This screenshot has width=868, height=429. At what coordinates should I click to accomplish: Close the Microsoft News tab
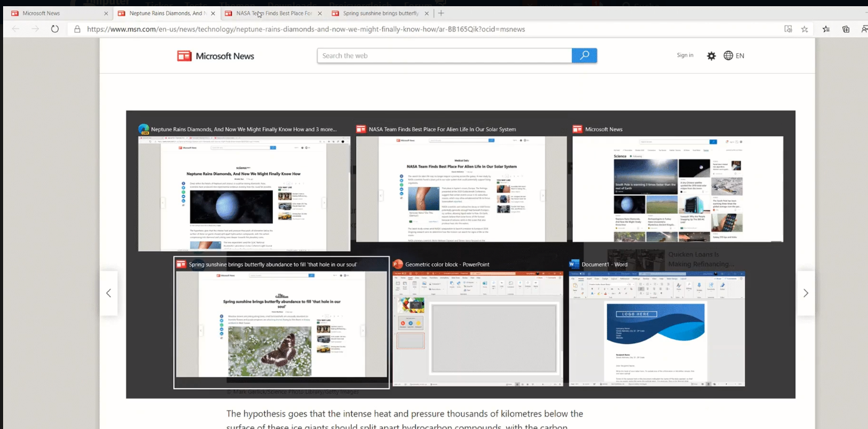coord(105,13)
